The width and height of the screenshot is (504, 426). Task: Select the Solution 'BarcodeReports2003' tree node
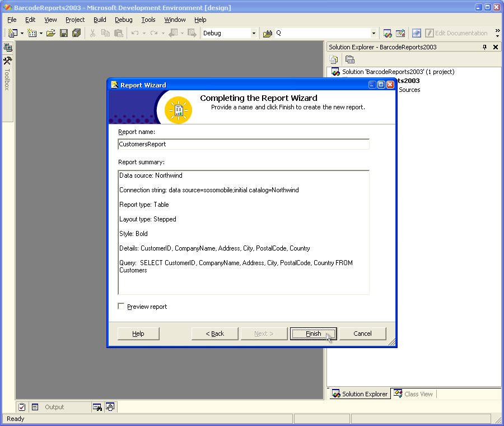[398, 72]
